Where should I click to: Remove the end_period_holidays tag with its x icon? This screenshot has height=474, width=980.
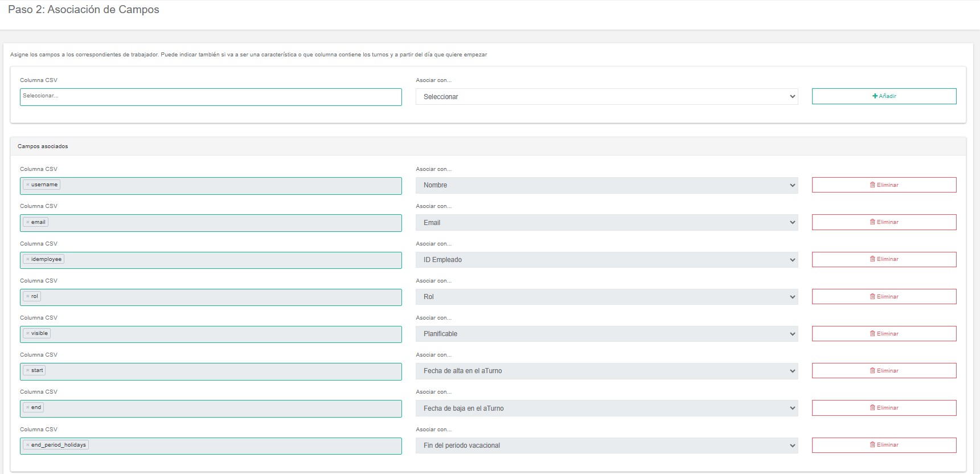pos(27,445)
